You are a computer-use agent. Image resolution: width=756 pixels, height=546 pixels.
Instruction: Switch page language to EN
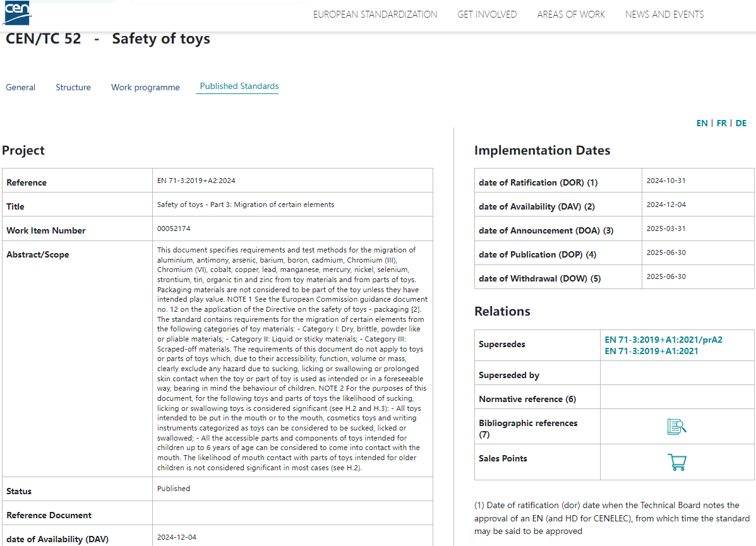tap(702, 123)
